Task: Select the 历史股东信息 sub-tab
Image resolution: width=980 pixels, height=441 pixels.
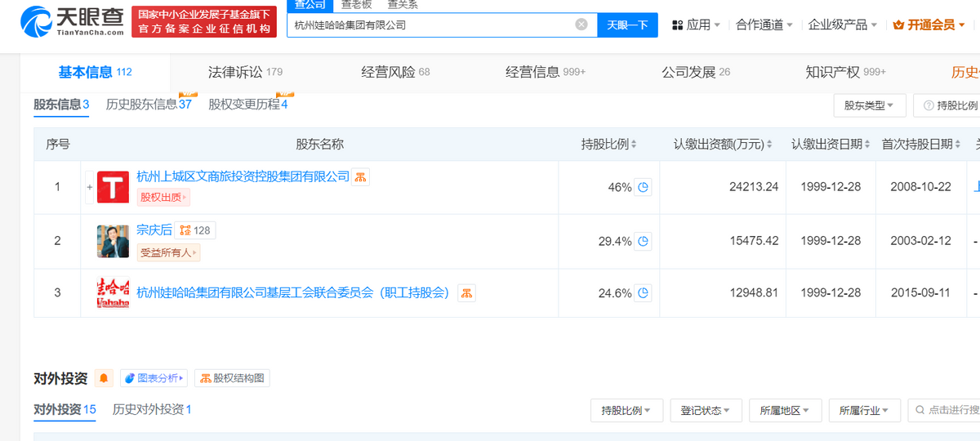Action: click(x=149, y=105)
